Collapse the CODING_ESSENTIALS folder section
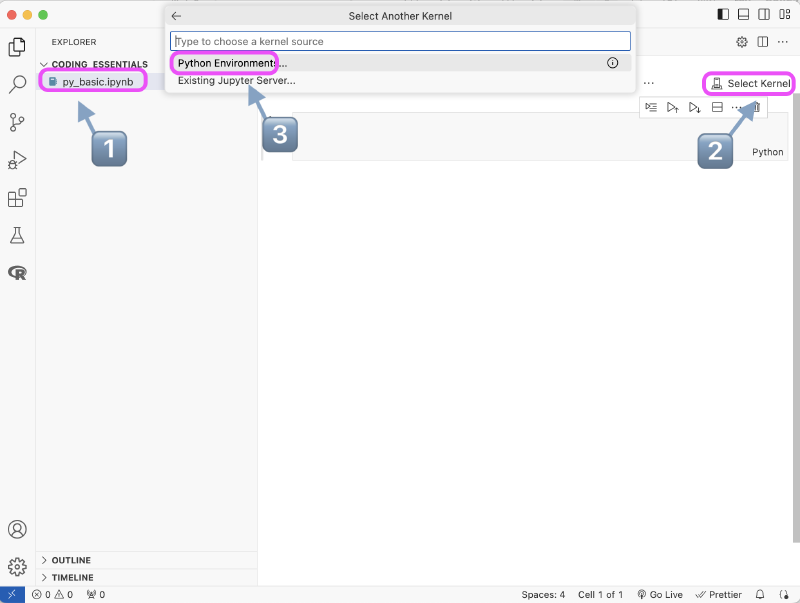This screenshot has width=800, height=603. pos(44,64)
